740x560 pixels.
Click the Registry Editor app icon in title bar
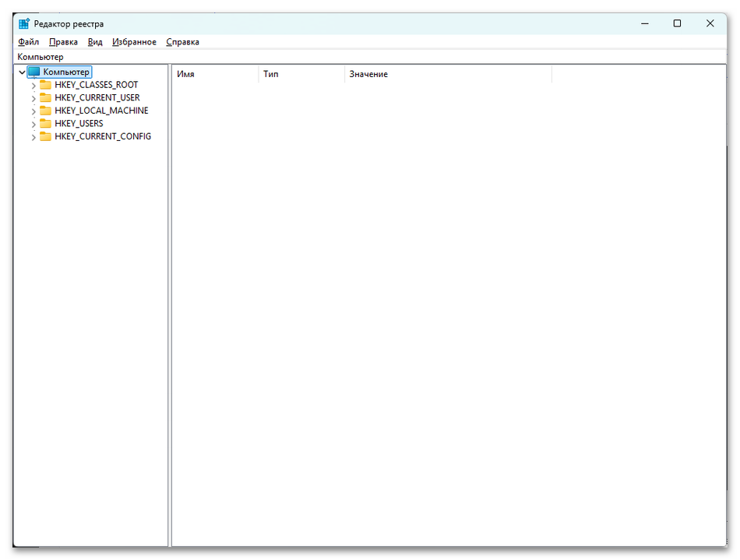[x=24, y=23]
